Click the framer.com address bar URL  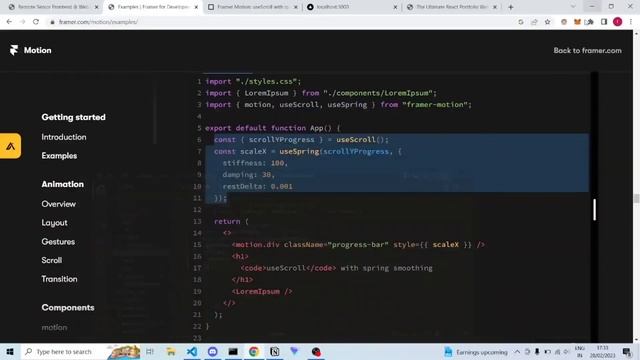[x=98, y=22]
